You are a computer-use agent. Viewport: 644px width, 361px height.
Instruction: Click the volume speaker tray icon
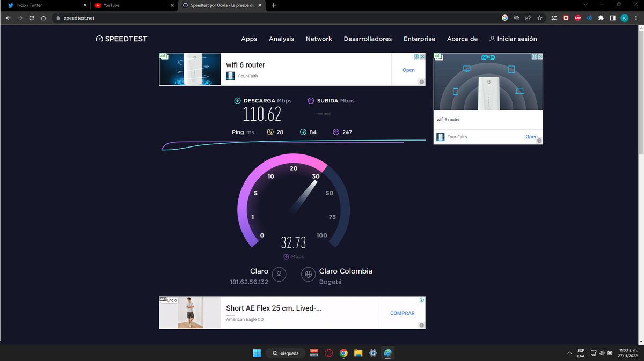coord(602,353)
